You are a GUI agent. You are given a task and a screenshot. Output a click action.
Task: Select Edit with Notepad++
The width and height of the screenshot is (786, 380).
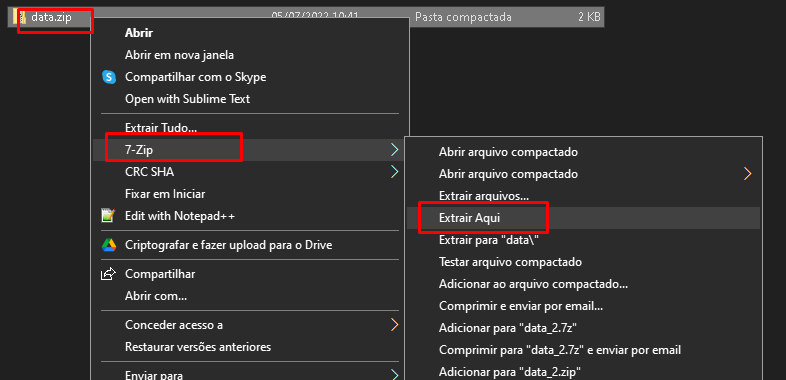180,216
